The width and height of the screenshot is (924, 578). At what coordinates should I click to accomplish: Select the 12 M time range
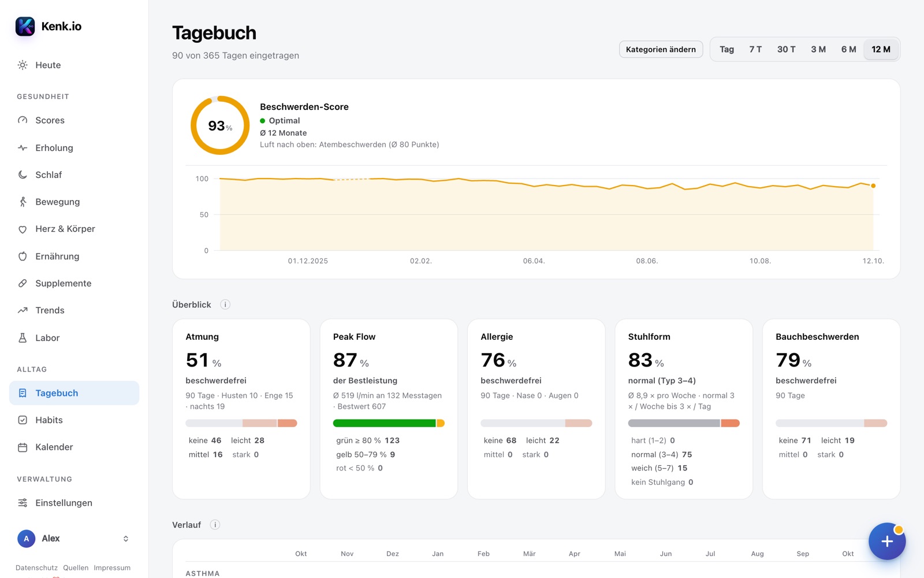tap(881, 50)
